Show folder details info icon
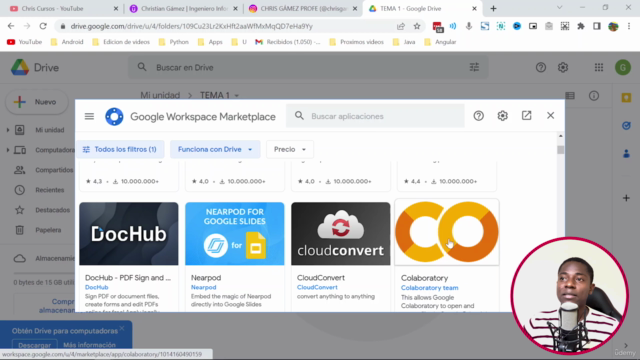The image size is (640, 360). 593,96
